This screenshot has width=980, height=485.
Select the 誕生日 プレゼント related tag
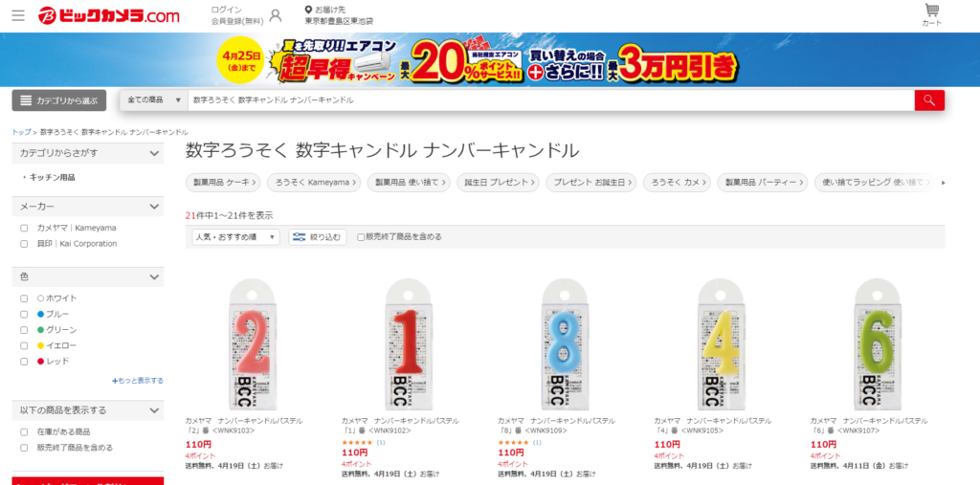pyautogui.click(x=498, y=183)
